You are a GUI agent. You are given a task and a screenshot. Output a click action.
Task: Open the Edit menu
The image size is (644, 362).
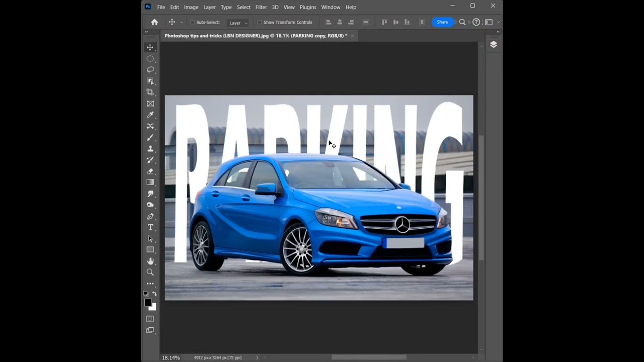point(175,7)
